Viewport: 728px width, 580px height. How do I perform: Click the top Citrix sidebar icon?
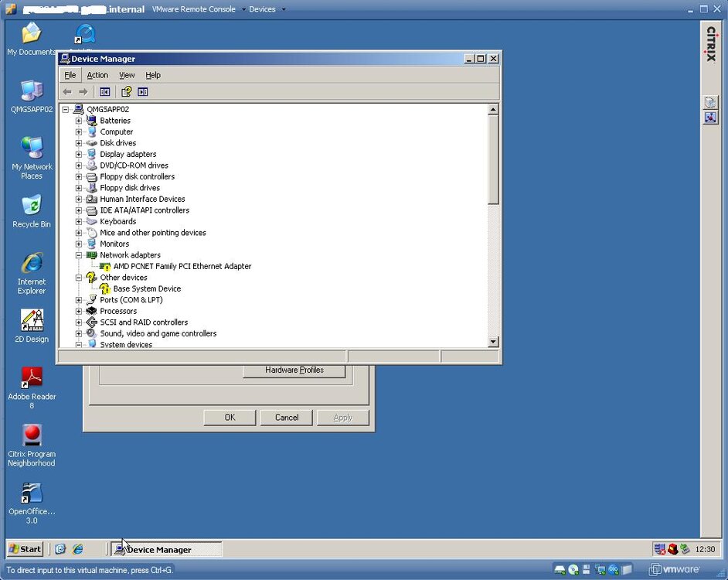tap(710, 102)
